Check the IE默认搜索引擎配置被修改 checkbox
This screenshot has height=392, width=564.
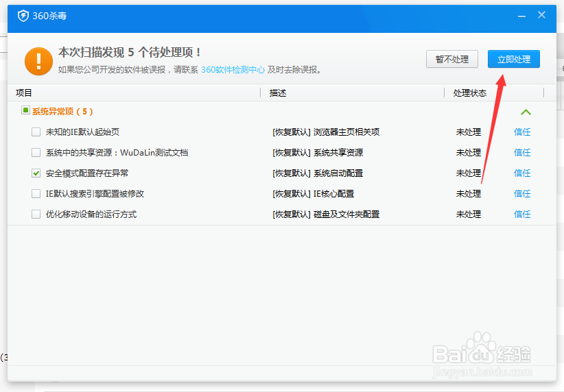click(x=36, y=194)
